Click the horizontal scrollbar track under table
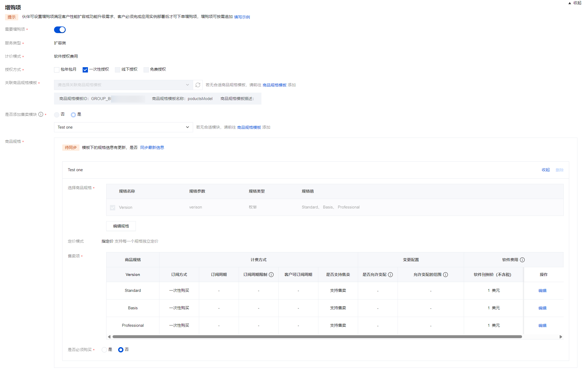The height and width of the screenshot is (381, 588). pos(540,337)
